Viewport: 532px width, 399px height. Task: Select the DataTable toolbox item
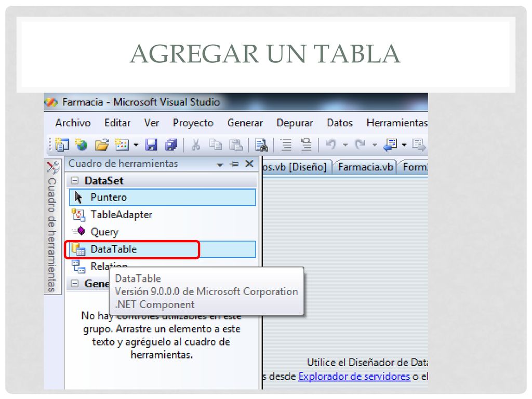click(x=163, y=249)
